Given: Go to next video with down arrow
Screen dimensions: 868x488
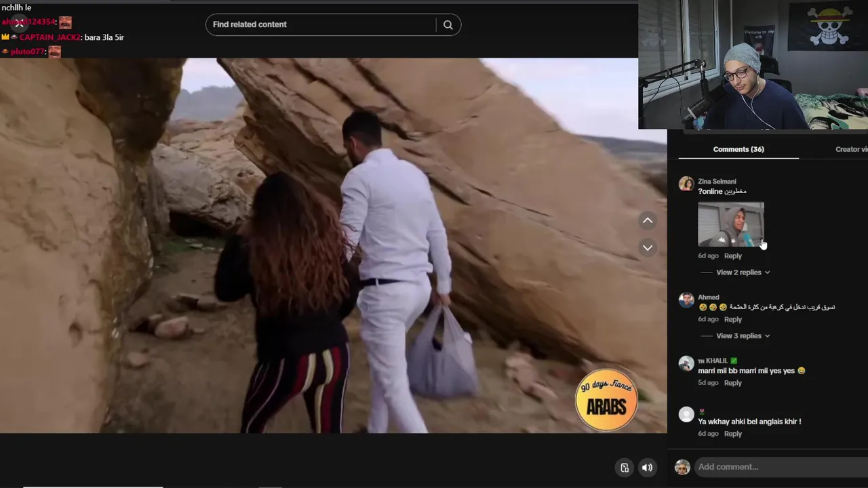Looking at the screenshot, I should click(648, 247).
